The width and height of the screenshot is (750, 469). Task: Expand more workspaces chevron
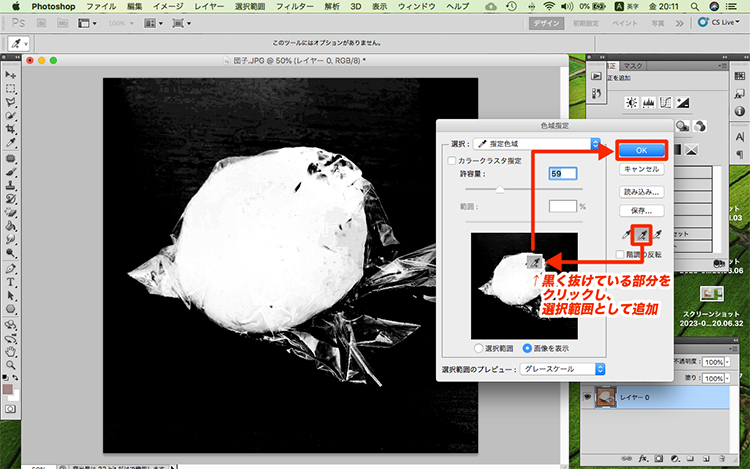click(679, 23)
